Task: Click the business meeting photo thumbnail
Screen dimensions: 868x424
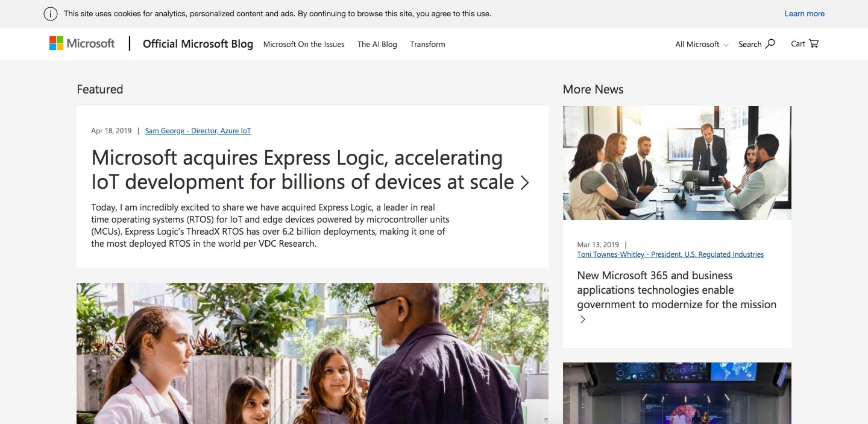Action: [x=677, y=163]
